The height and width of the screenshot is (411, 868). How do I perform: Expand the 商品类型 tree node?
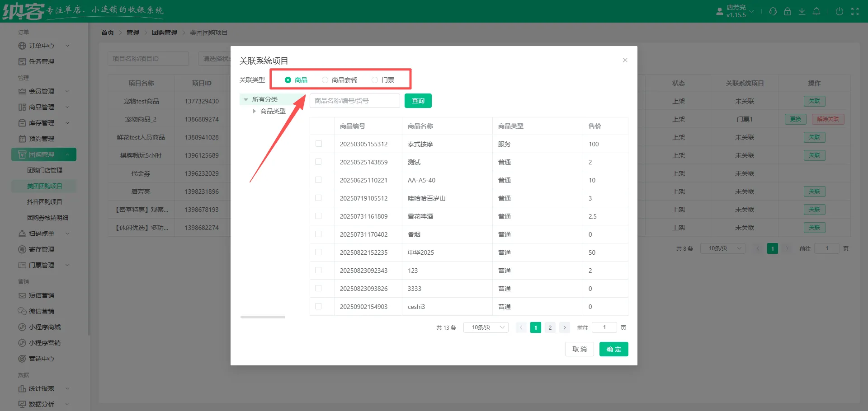tap(255, 111)
